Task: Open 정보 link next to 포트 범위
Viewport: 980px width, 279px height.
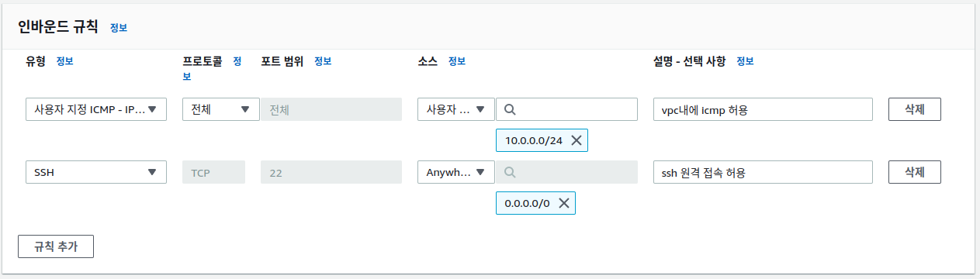Action: 323,61
